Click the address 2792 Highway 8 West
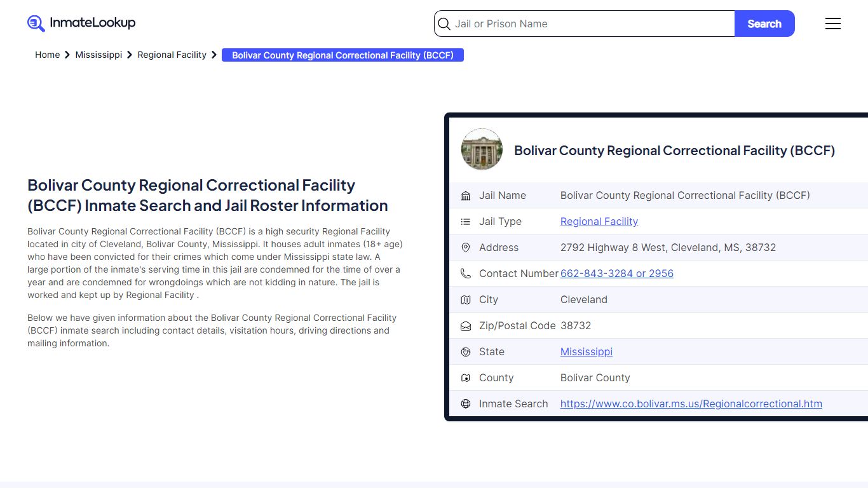 tap(668, 247)
